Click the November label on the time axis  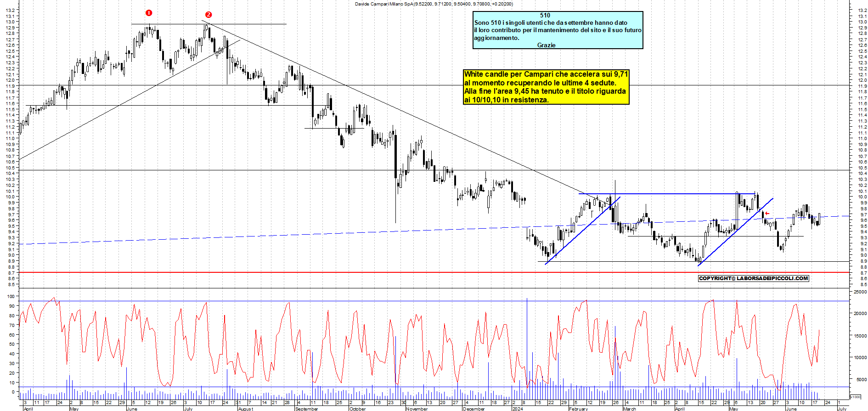[417, 409]
